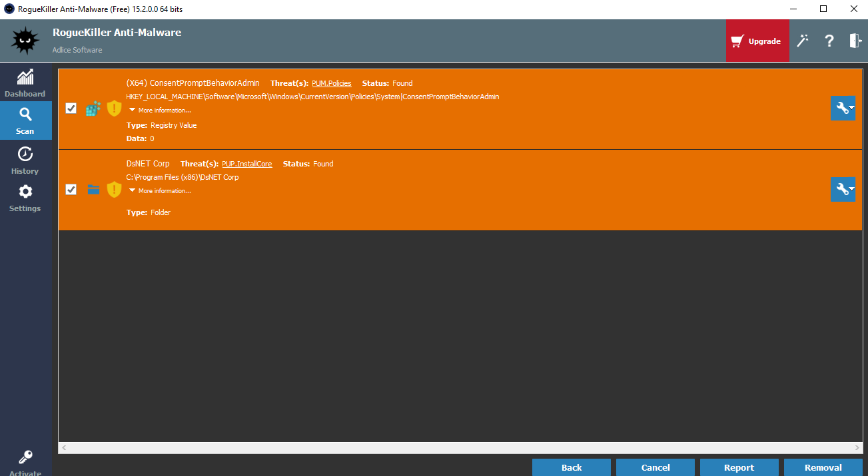
Task: Click the (X64) ConsentPromptBehaviorAdmin title
Action: click(193, 83)
